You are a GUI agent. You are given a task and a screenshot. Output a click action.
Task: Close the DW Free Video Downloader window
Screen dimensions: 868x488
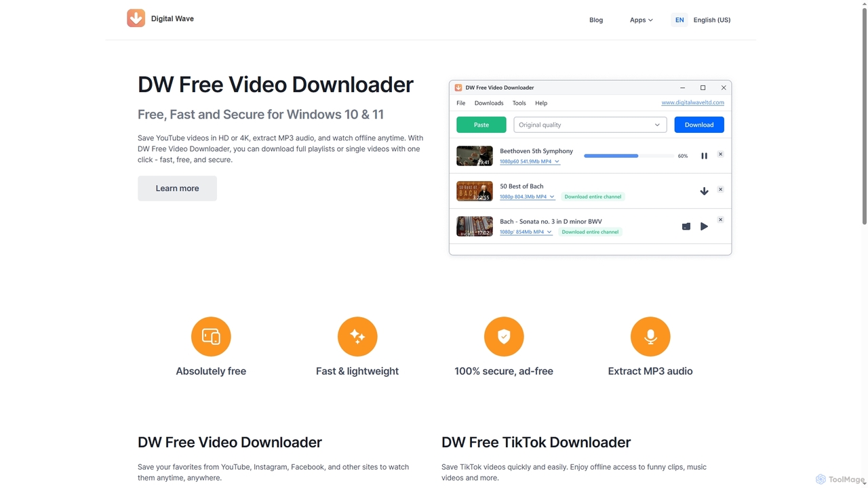724,87
